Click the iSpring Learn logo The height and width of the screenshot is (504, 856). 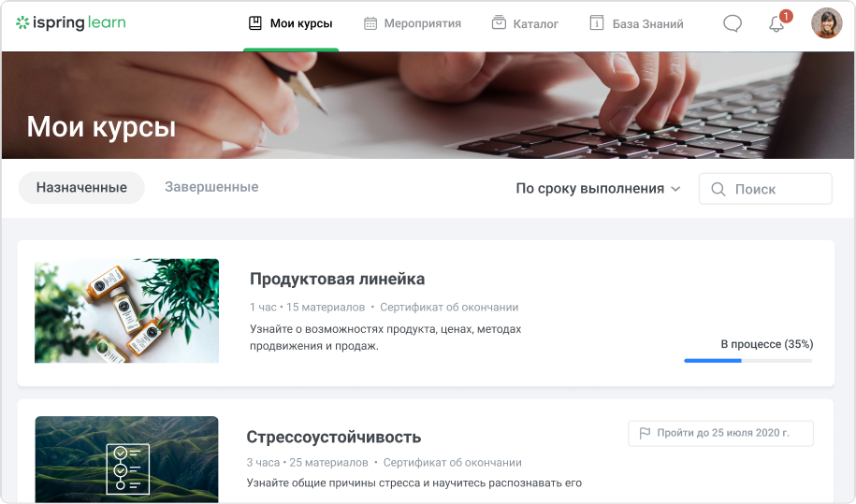click(x=70, y=22)
